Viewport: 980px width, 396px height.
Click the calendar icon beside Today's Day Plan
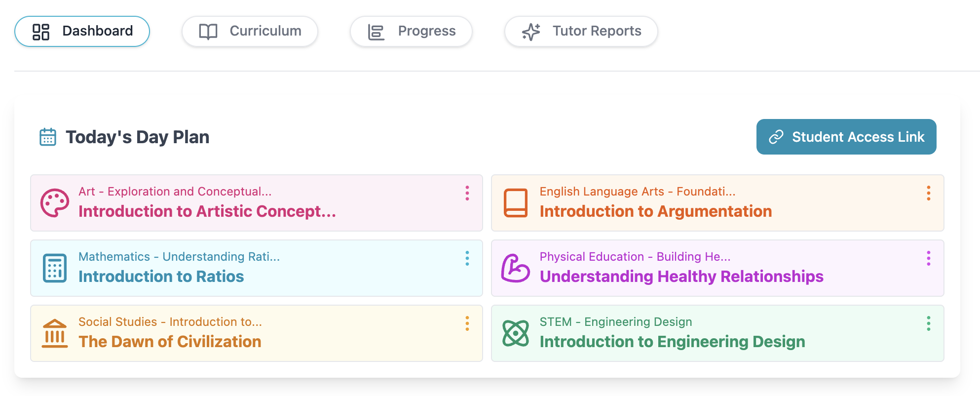(x=48, y=137)
